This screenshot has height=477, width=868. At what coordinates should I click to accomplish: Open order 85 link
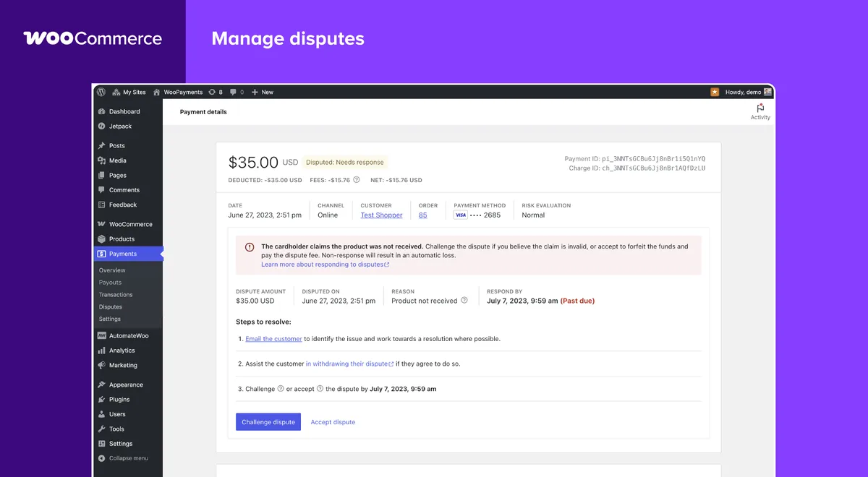click(422, 215)
